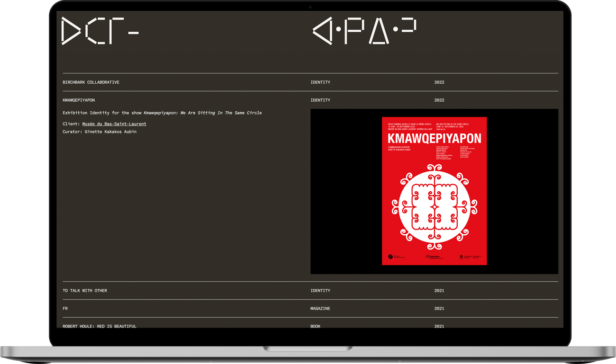Click the Magazine label in FR row

pos(320,309)
